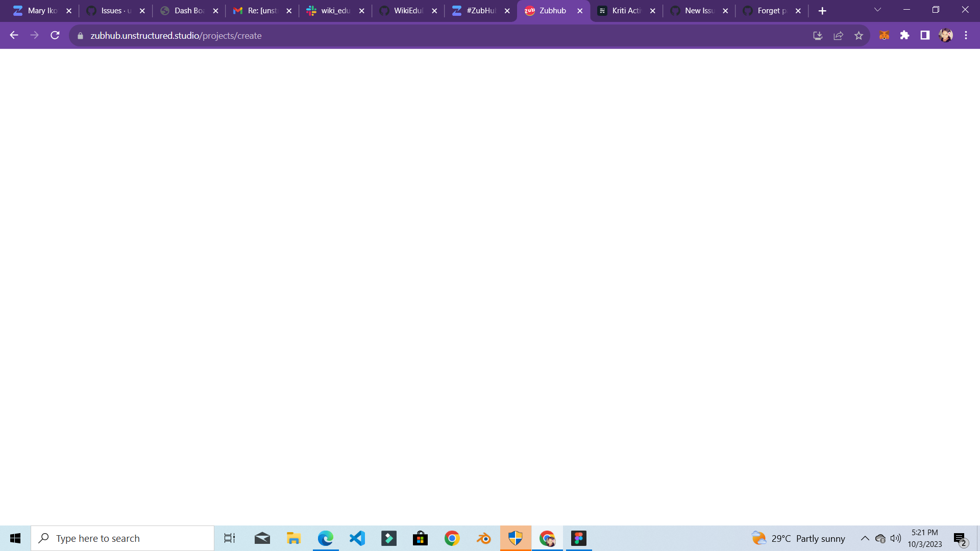Launch Blender from the taskbar

[x=483, y=538]
